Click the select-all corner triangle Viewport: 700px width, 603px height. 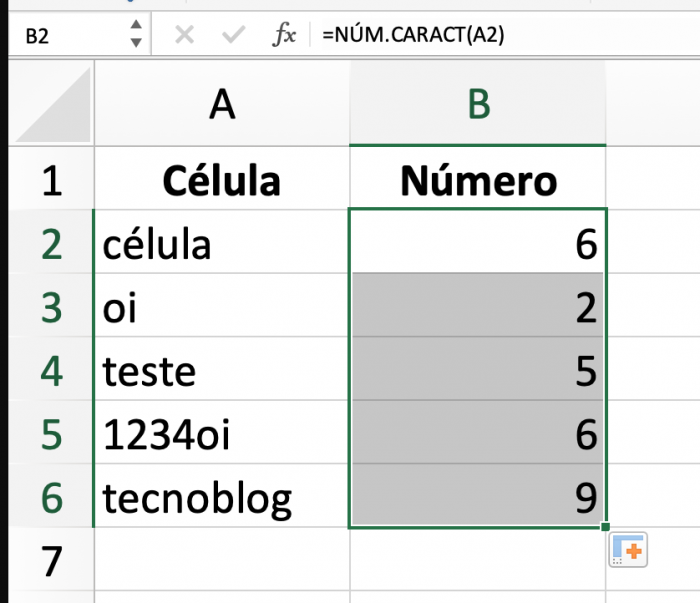pos(54,105)
